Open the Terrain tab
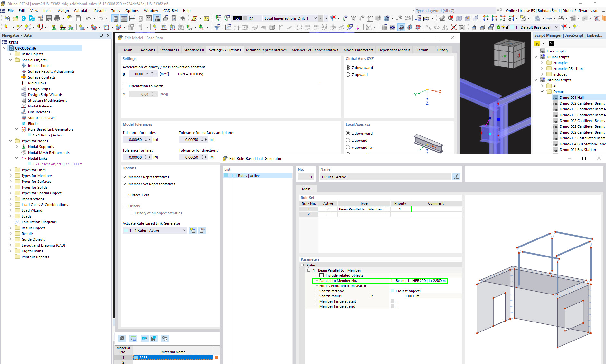The height and width of the screenshot is (364, 606). (x=422, y=50)
